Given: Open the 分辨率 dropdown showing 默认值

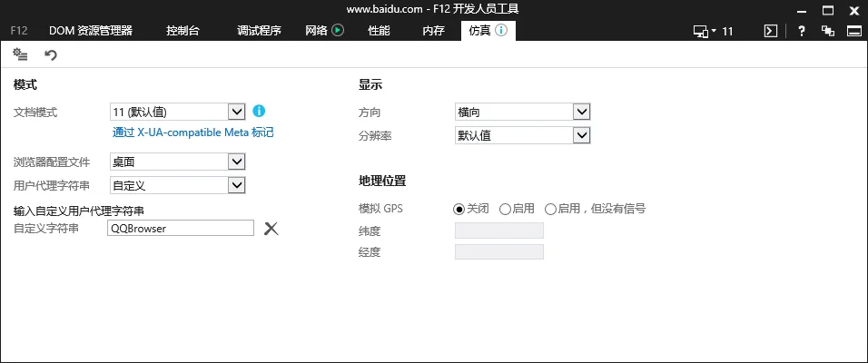Looking at the screenshot, I should pos(582,135).
